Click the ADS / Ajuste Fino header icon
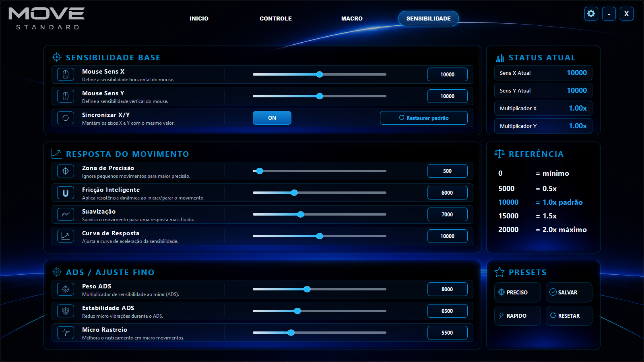This screenshot has height=362, width=644. coord(57,272)
